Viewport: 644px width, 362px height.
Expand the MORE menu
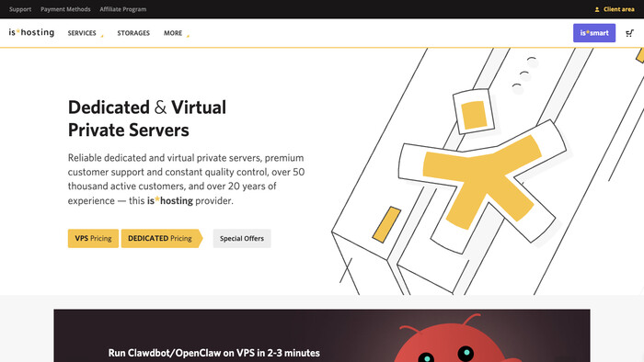coord(177,33)
